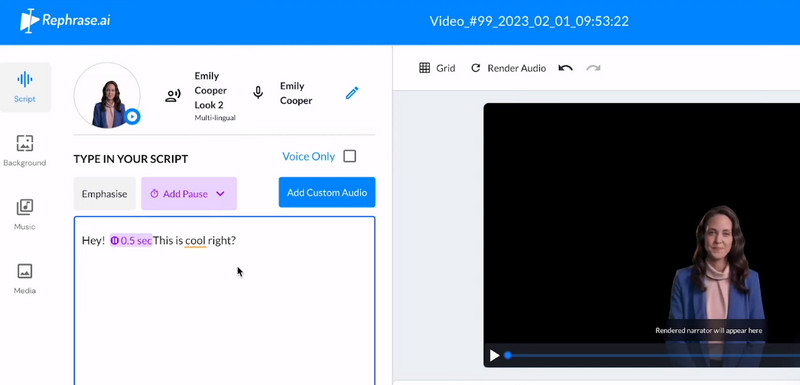Click the Add Custom Audio button
800x385 pixels.
point(327,192)
